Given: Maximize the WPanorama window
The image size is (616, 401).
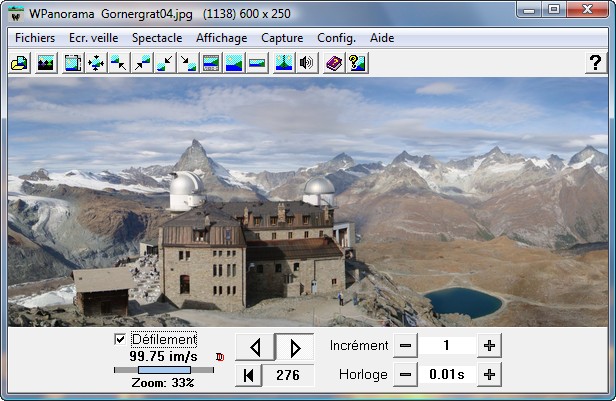Looking at the screenshot, I should (x=554, y=10).
